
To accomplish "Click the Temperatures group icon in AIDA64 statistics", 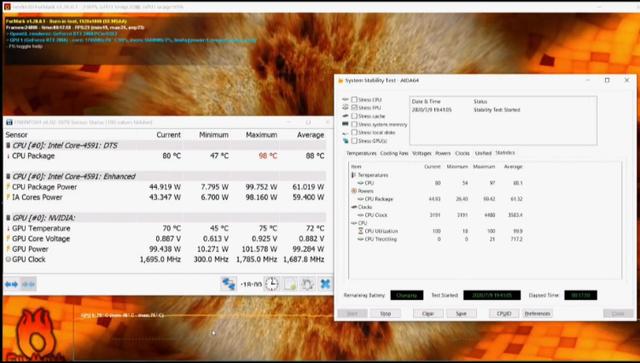I will pyautogui.click(x=353, y=175).
